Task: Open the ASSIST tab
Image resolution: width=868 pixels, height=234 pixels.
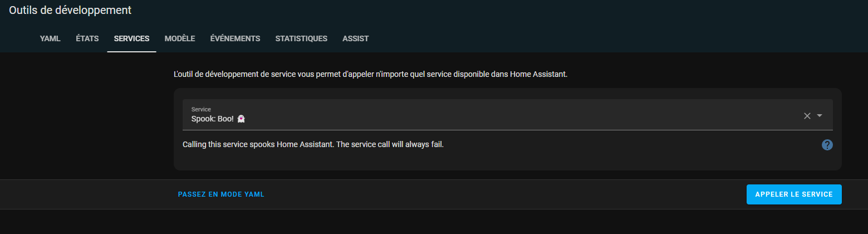Action: [355, 38]
